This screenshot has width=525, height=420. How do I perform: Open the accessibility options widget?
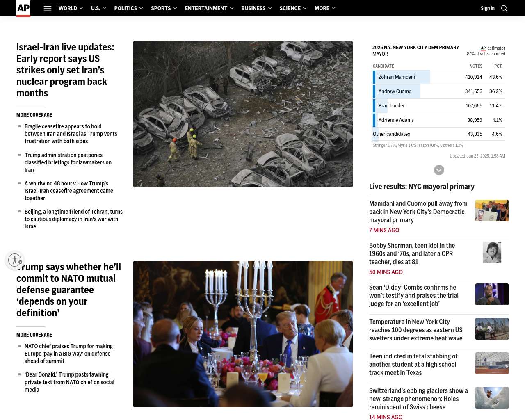(x=15, y=260)
